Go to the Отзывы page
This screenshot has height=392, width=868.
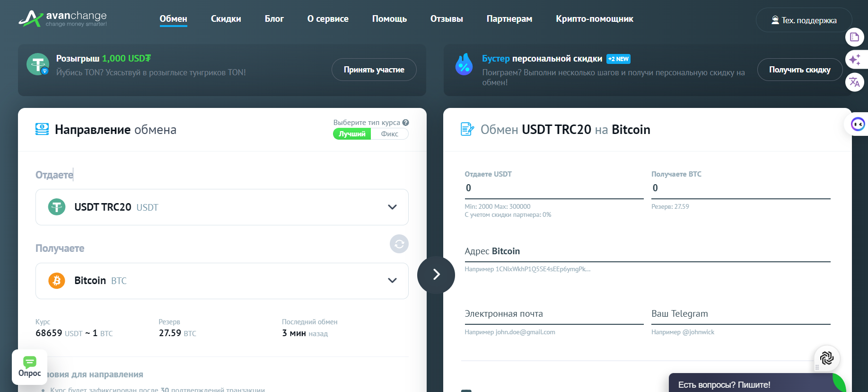(446, 19)
